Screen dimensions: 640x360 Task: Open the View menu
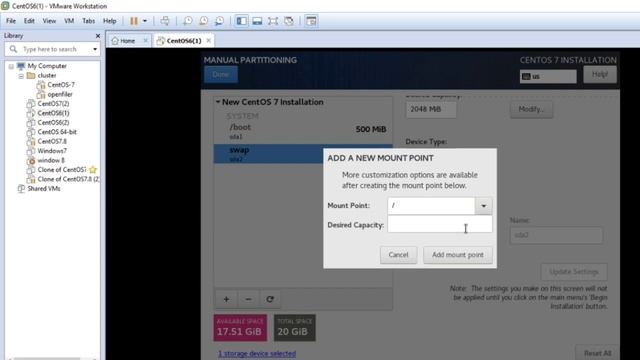(49, 21)
